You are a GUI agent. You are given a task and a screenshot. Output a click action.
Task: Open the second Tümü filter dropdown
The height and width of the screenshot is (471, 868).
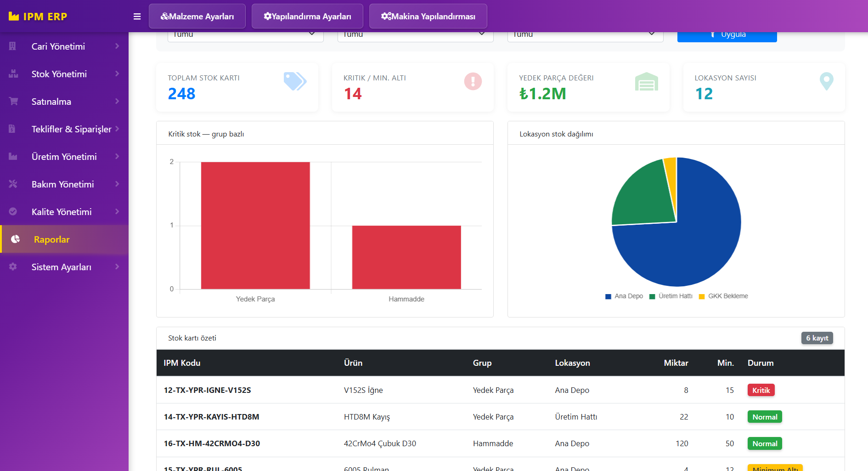pyautogui.click(x=416, y=37)
